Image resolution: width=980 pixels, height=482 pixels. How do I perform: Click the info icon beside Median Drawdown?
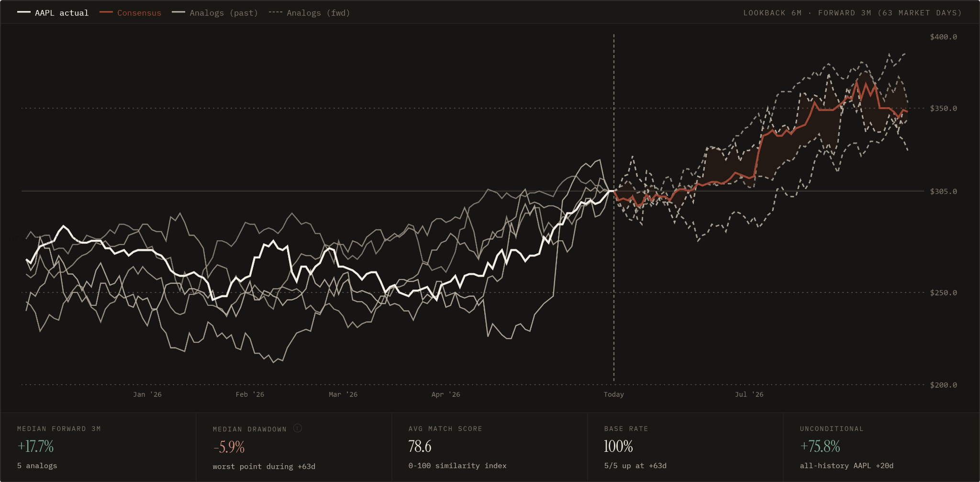[297, 428]
